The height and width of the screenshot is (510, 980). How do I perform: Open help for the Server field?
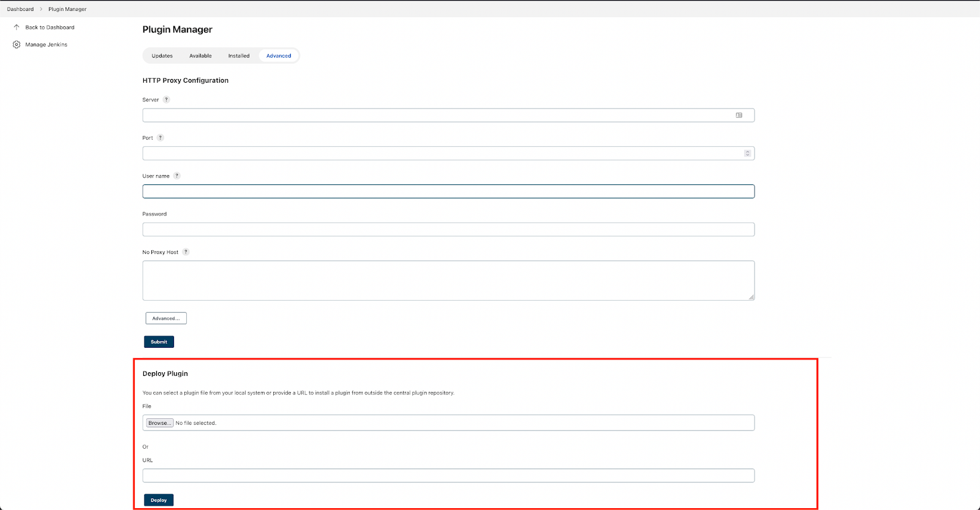pos(166,100)
